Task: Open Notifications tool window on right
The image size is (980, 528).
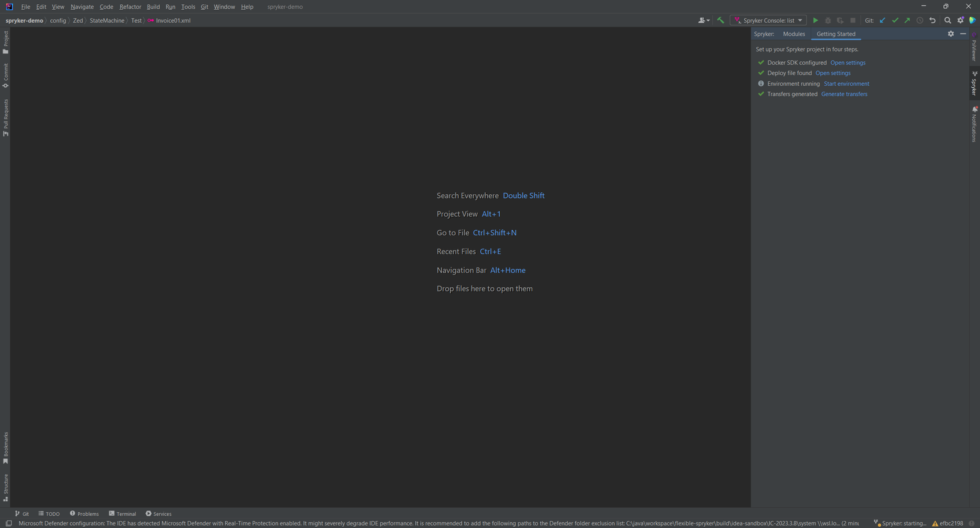Action: pos(974,124)
